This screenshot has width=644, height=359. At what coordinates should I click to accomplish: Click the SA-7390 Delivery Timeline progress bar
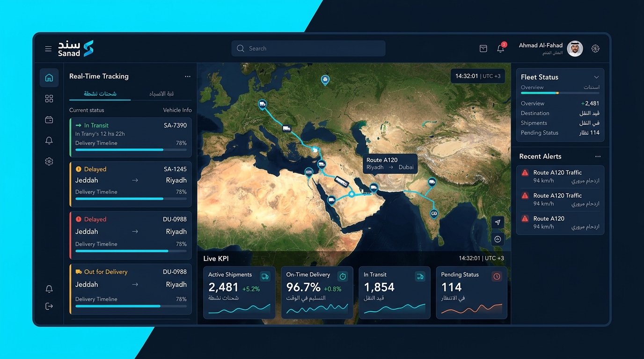[131, 150]
